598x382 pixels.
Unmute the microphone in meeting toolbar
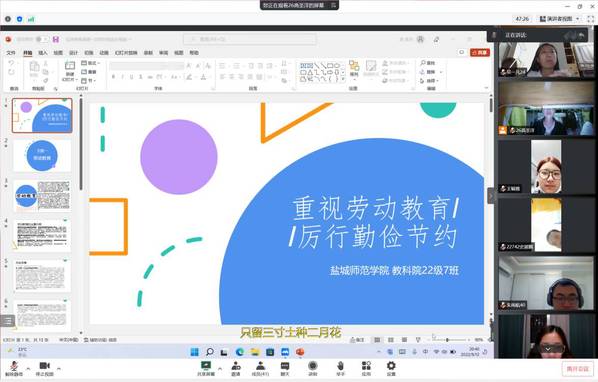point(14,368)
